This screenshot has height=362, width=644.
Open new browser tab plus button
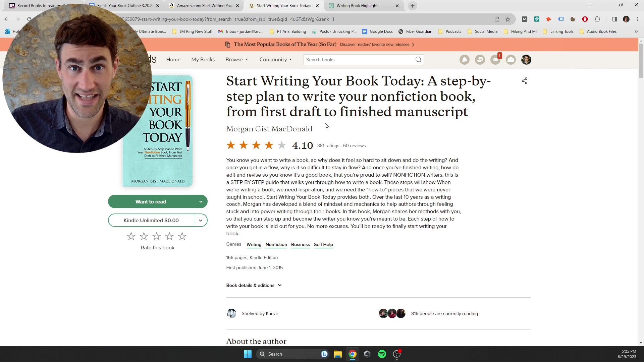coord(413,6)
